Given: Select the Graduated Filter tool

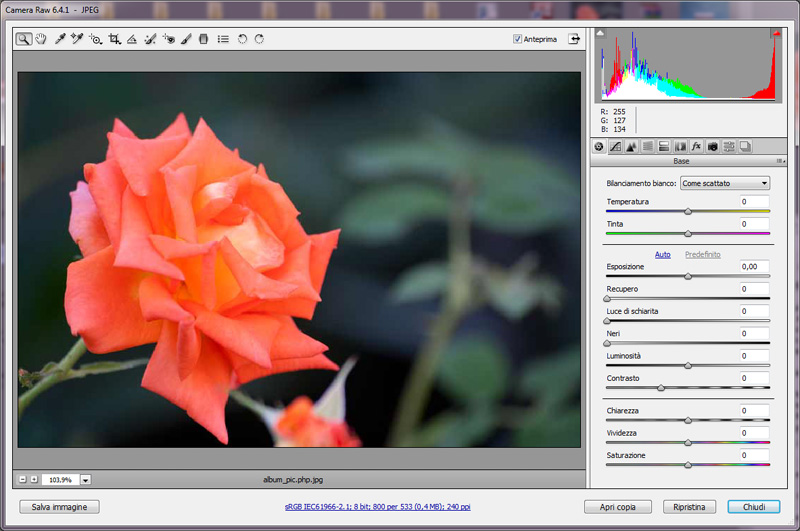Looking at the screenshot, I should [x=203, y=39].
